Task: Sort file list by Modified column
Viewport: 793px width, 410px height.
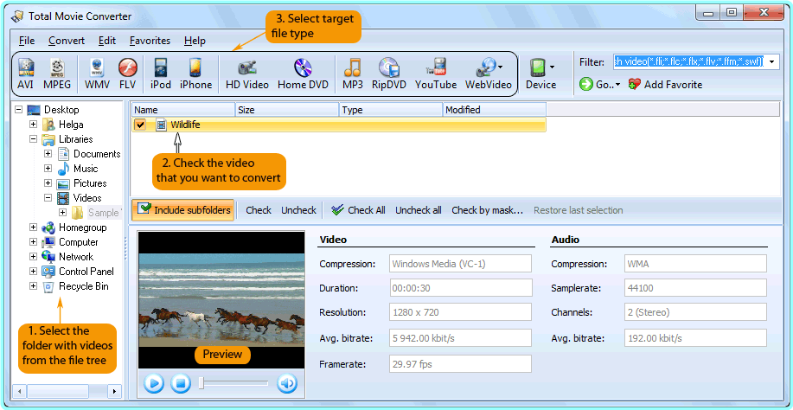Action: tap(495, 110)
